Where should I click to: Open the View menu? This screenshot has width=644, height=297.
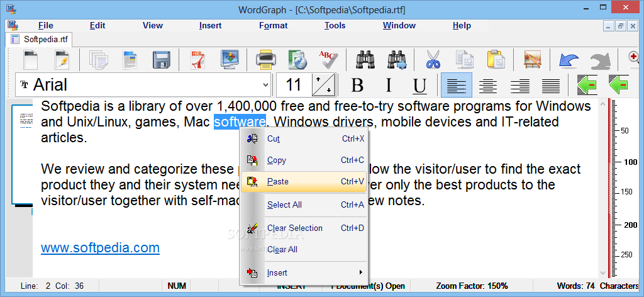point(153,25)
